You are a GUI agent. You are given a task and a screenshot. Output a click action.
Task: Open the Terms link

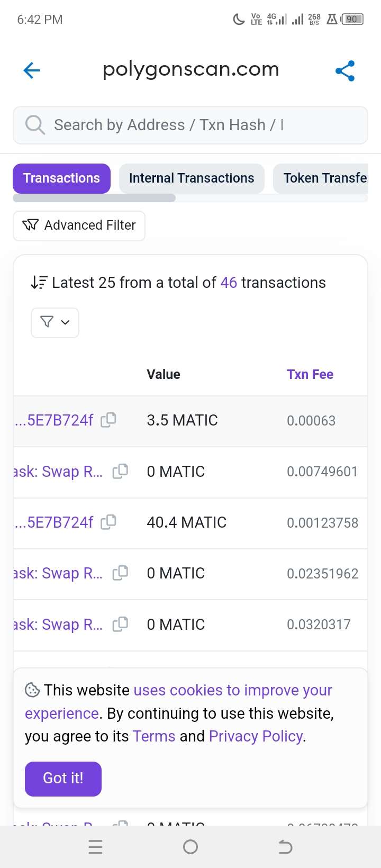point(154,736)
